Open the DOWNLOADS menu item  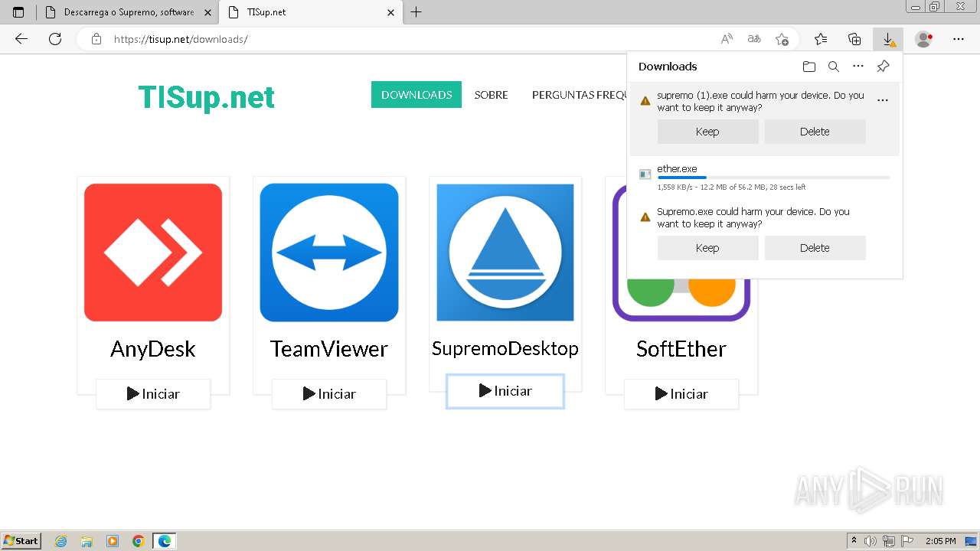point(416,95)
